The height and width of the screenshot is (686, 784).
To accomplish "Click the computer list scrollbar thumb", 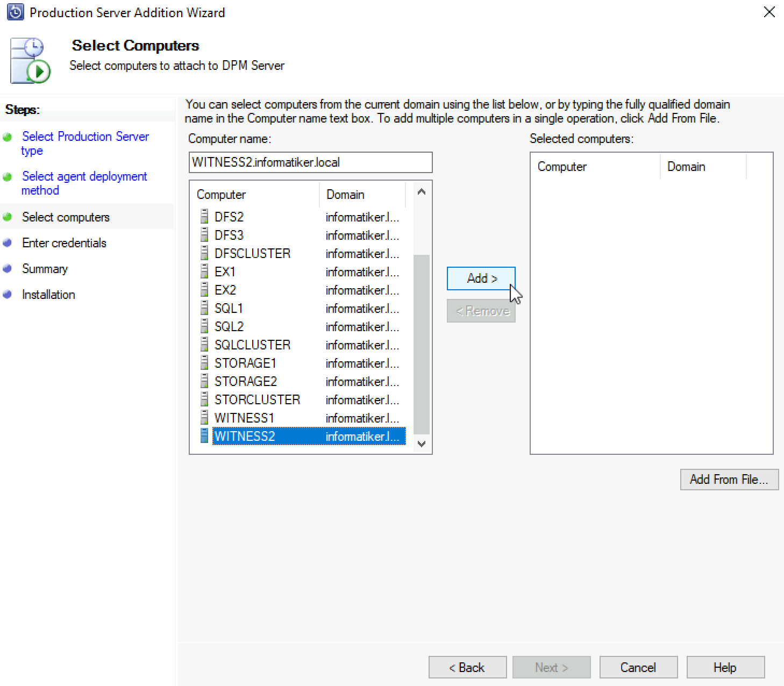I will click(422, 344).
